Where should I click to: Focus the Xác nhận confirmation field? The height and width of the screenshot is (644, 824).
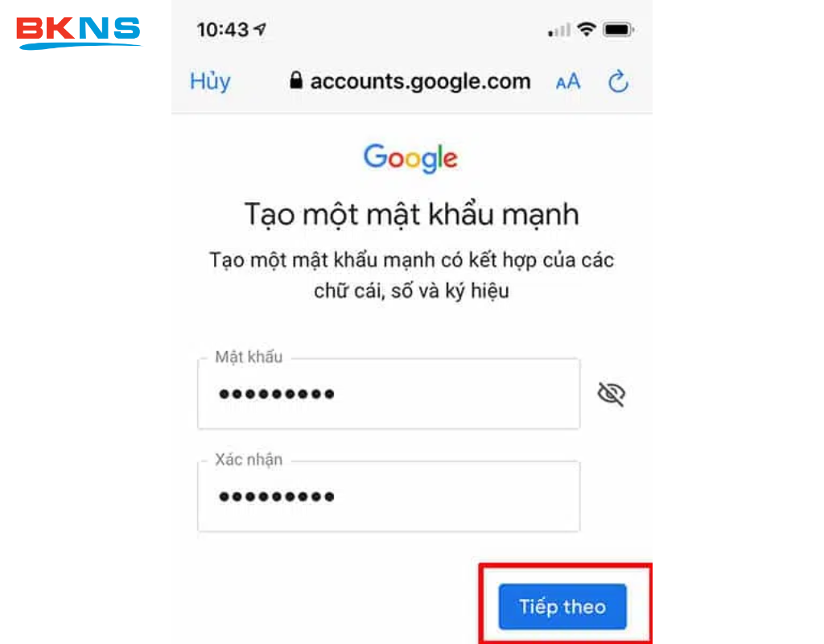(389, 496)
